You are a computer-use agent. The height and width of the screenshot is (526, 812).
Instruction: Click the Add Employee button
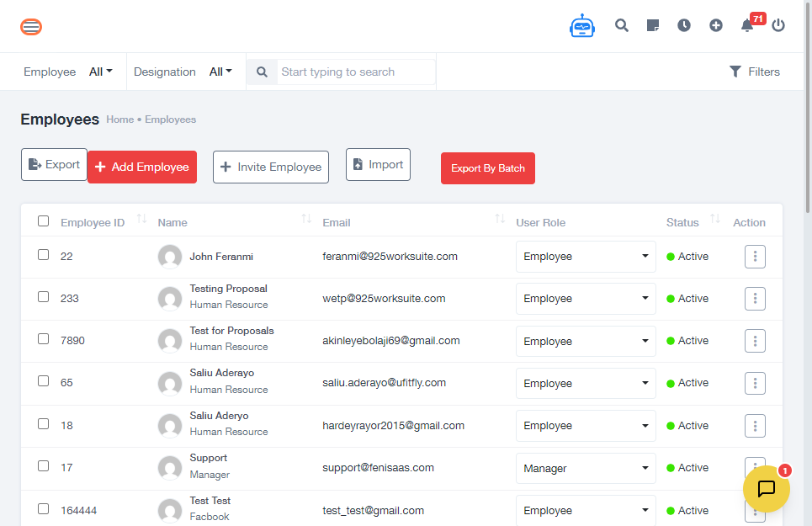(x=142, y=167)
